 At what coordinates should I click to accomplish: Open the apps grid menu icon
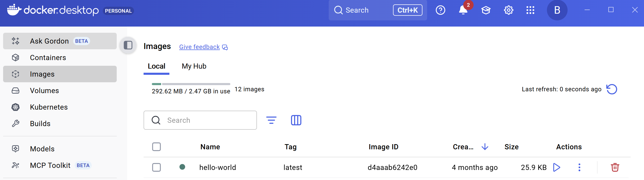point(530,10)
